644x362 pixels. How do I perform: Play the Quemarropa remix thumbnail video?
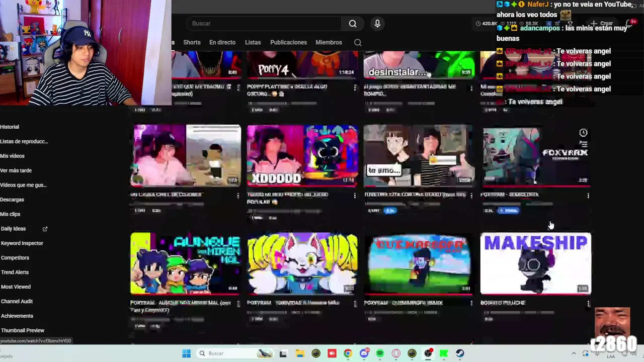(419, 263)
